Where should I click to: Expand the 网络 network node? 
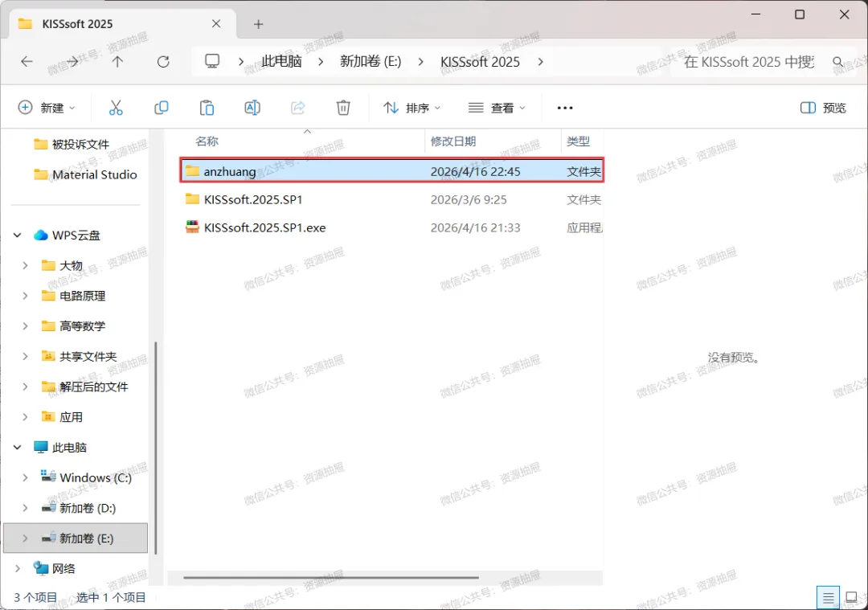point(18,568)
